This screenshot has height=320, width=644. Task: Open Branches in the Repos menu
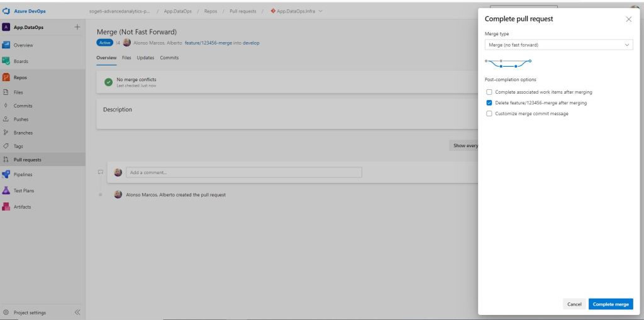tap(23, 133)
